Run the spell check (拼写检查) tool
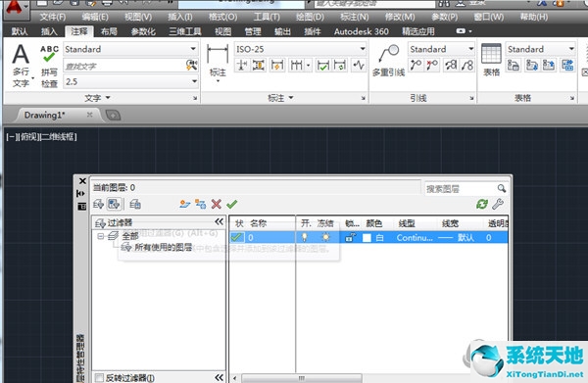 [49, 66]
